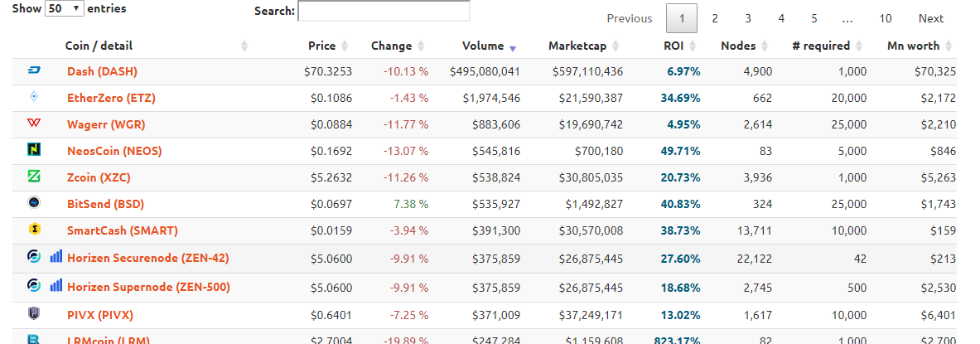Click NeosCoin price $0.1692
Screen dimensions: 980x344
(x=331, y=151)
